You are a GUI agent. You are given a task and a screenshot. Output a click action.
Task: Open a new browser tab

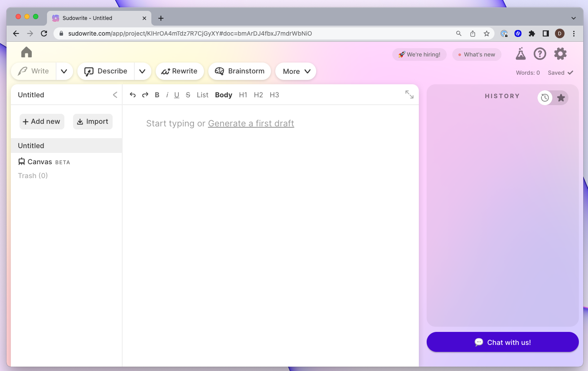coord(161,18)
